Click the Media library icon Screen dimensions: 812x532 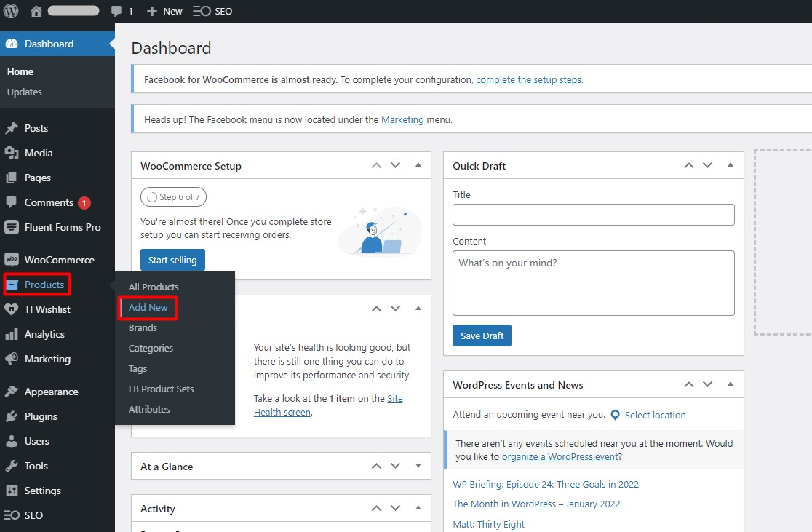(12, 153)
